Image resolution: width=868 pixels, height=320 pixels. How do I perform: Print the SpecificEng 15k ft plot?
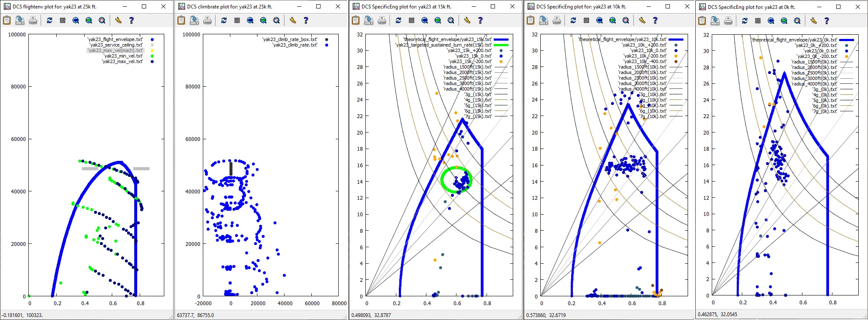point(382,20)
